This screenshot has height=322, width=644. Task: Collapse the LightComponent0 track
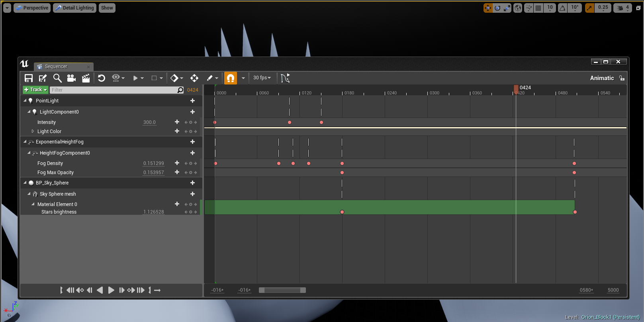coord(29,112)
